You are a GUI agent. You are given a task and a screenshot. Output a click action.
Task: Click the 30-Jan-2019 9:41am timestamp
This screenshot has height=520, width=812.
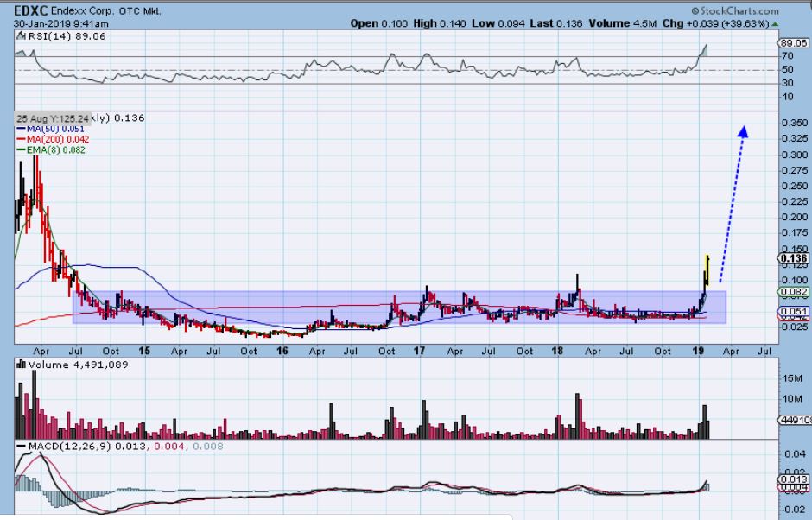[x=61, y=24]
